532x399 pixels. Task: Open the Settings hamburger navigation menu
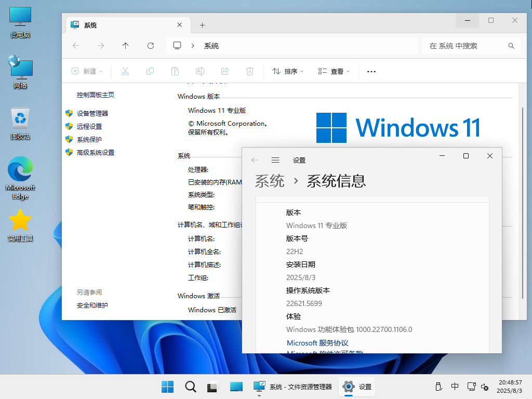pos(275,160)
